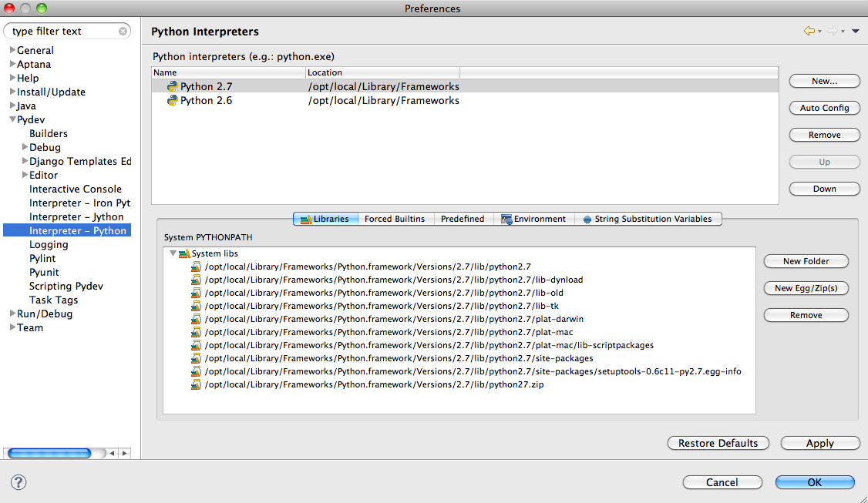Expand the Team tree node
The width and height of the screenshot is (868, 503).
pyautogui.click(x=12, y=327)
